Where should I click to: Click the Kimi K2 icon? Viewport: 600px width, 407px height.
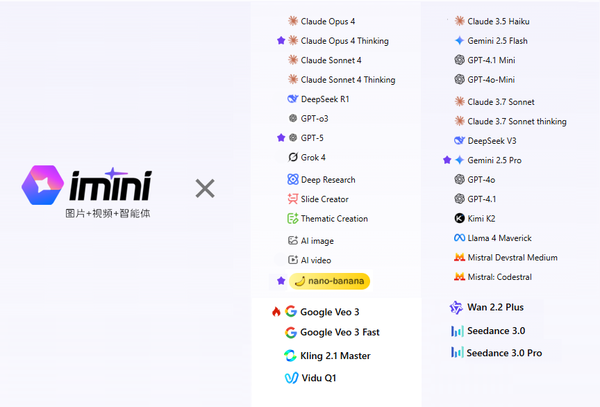[459, 218]
